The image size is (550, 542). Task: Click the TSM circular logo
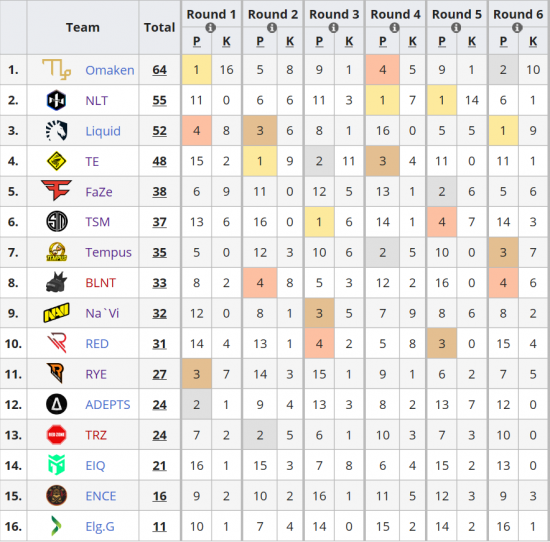(57, 222)
